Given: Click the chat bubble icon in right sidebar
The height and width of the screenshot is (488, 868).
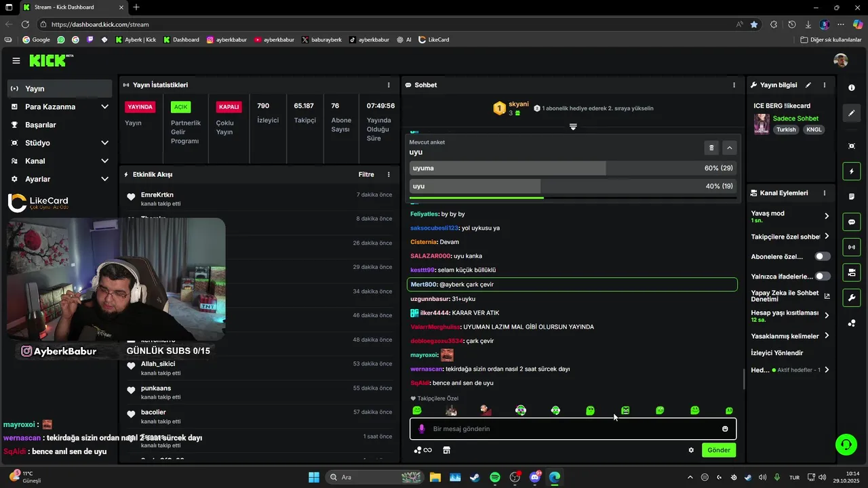Looking at the screenshot, I should (852, 222).
